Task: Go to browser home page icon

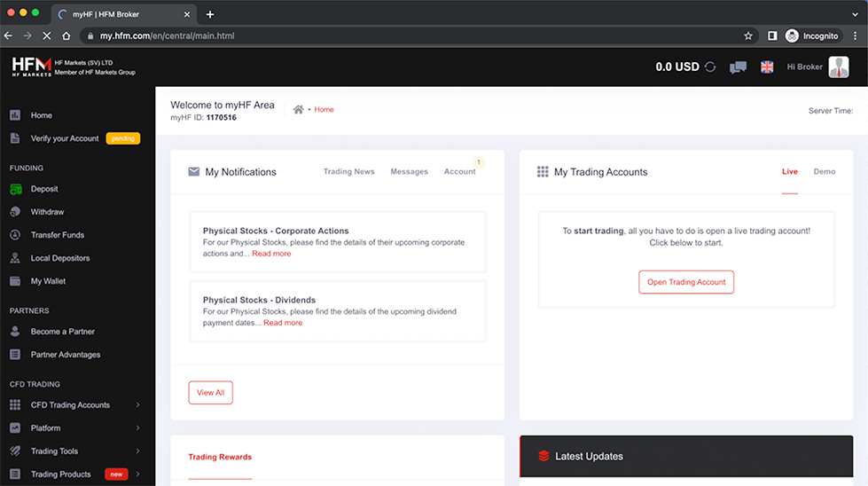Action: (66, 36)
